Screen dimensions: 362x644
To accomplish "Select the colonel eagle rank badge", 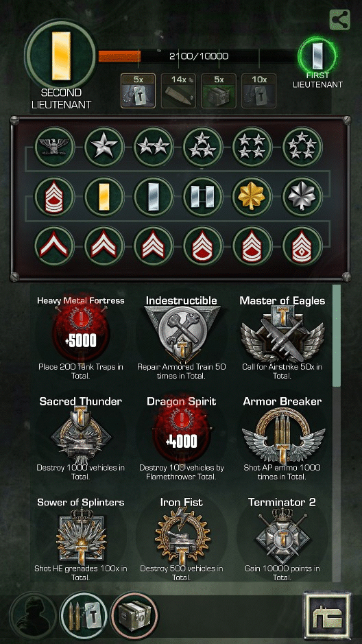I will [54, 147].
